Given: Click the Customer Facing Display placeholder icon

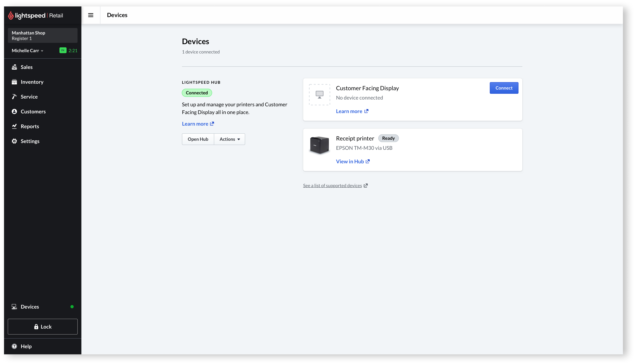Looking at the screenshot, I should [x=319, y=95].
